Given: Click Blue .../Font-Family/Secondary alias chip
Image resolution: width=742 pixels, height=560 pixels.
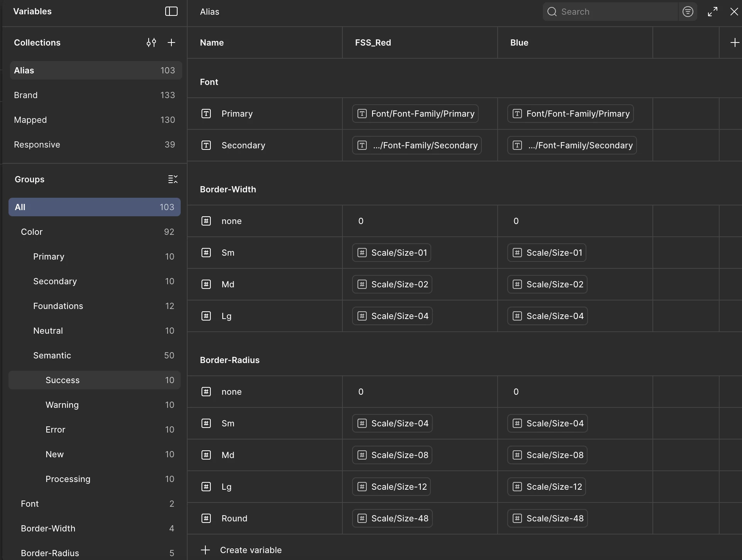Looking at the screenshot, I should coord(572,145).
